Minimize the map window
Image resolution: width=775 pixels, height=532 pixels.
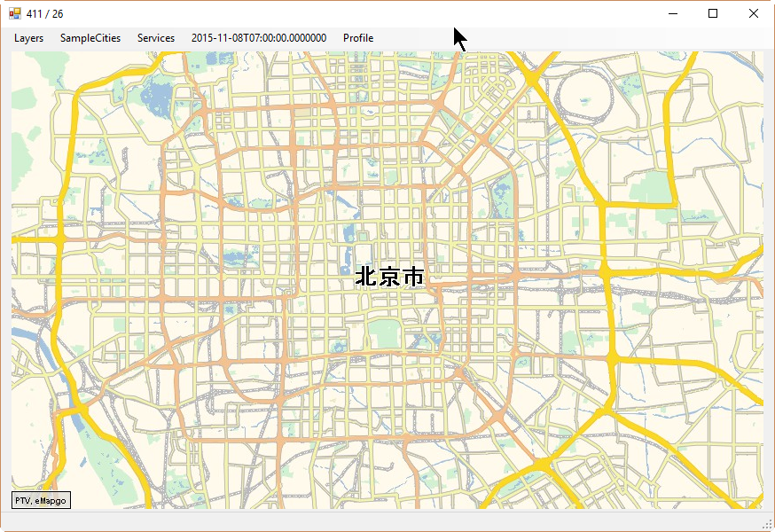pyautogui.click(x=673, y=13)
